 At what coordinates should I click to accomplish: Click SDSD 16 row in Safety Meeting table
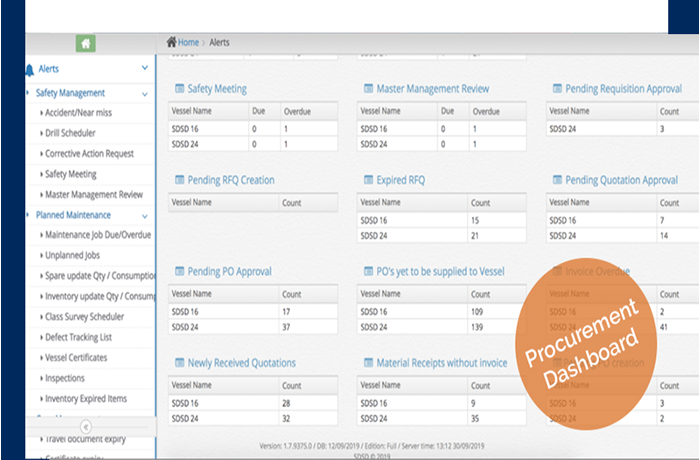tap(253, 129)
